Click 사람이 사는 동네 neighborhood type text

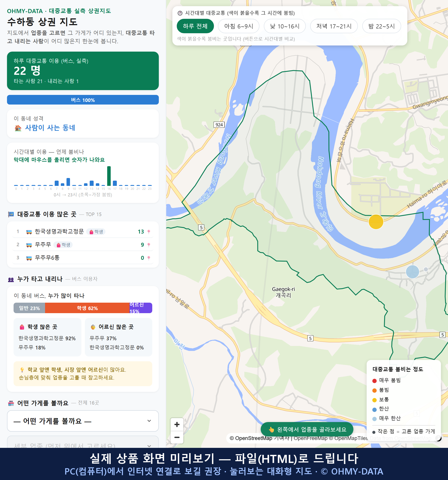[x=50, y=128]
